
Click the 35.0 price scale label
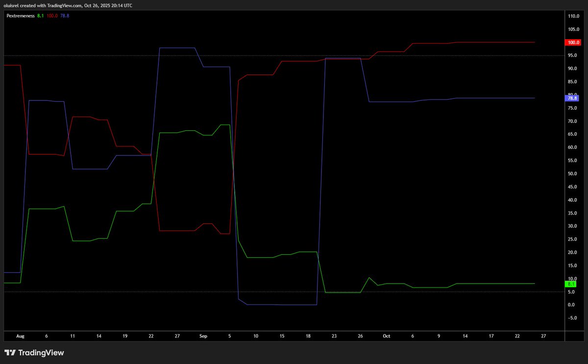(572, 213)
